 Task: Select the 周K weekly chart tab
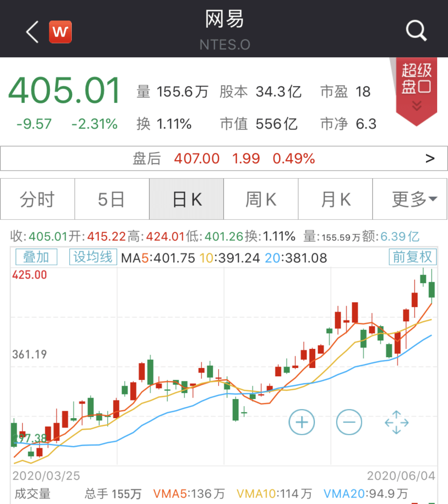pos(261,200)
